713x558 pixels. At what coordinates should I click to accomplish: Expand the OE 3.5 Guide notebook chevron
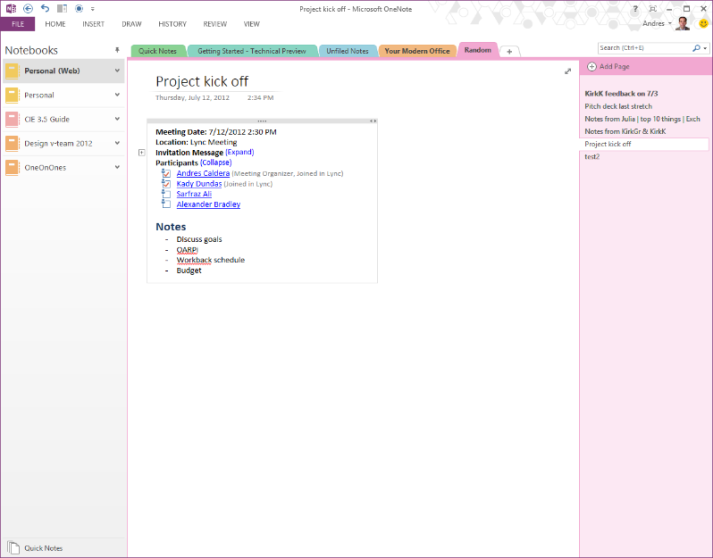click(x=117, y=119)
